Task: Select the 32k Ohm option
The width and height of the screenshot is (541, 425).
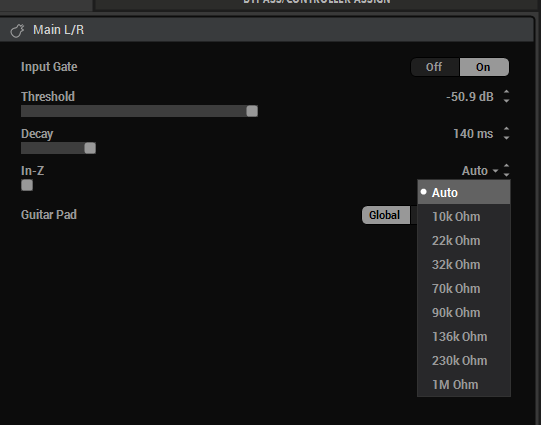Action: tap(464, 265)
